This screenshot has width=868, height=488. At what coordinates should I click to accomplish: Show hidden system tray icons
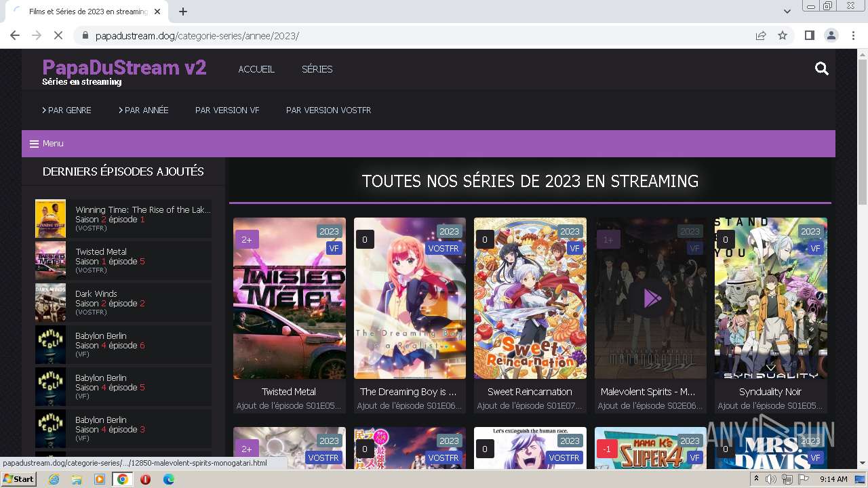[756, 479]
